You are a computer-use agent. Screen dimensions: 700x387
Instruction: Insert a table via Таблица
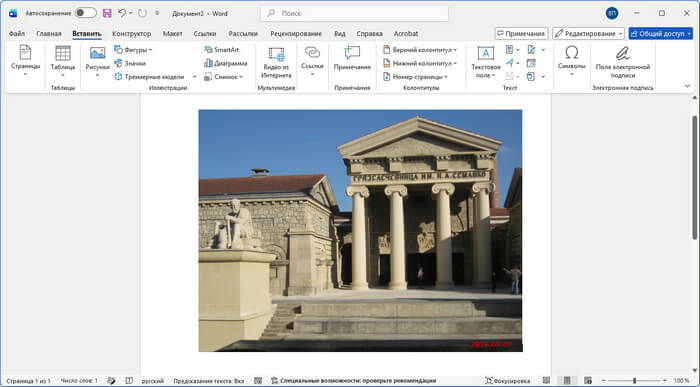[x=62, y=62]
